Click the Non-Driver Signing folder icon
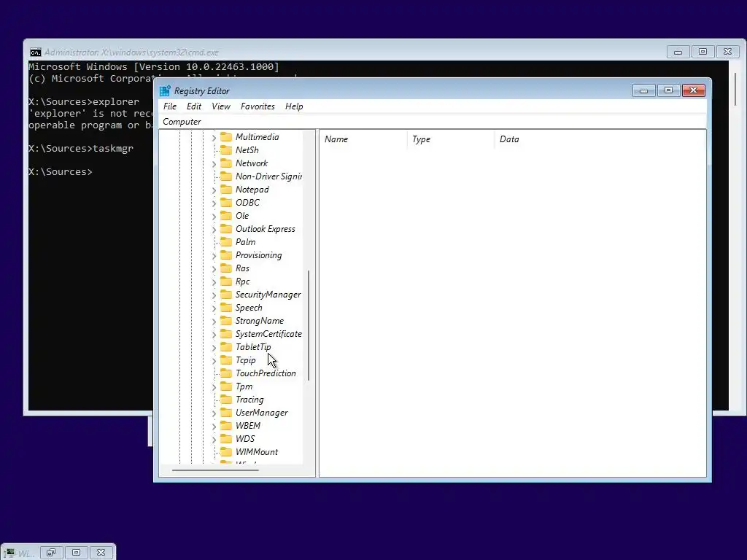The height and width of the screenshot is (560, 747). (226, 176)
